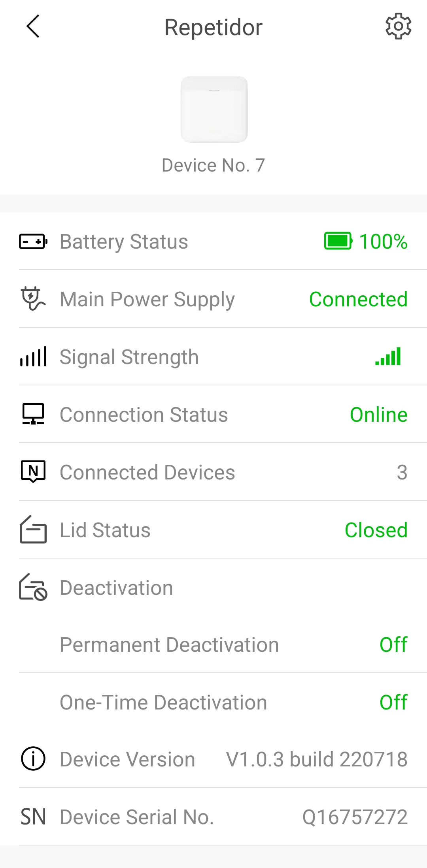Go back using the left arrow
Viewport: 427px width, 868px height.
[33, 26]
